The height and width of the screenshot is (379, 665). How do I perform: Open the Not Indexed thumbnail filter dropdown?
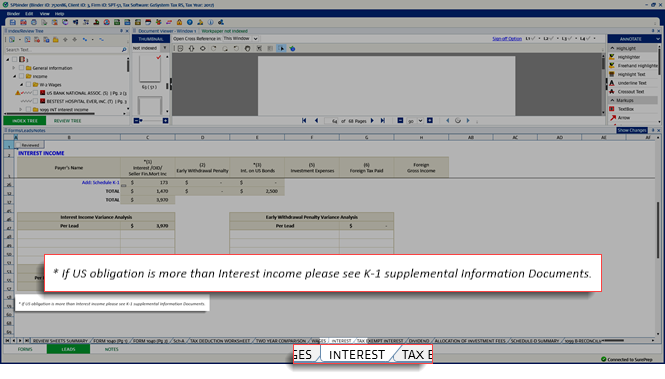click(x=165, y=48)
